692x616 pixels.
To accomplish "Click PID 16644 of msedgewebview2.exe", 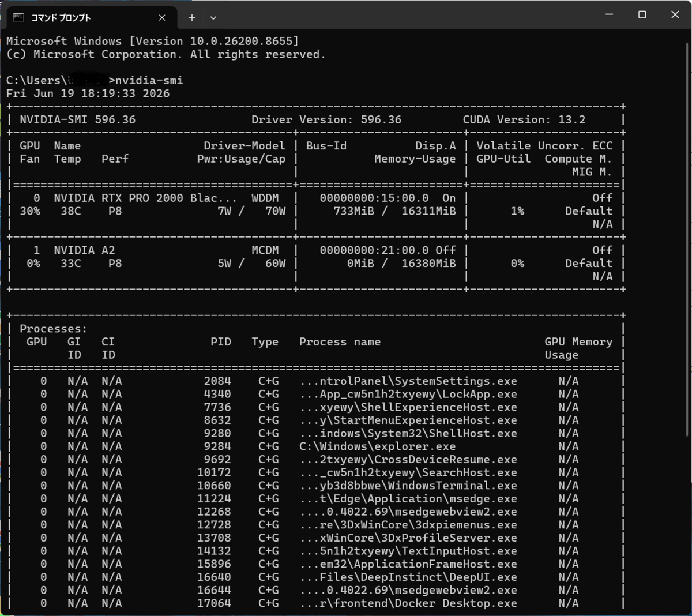I will (x=214, y=591).
